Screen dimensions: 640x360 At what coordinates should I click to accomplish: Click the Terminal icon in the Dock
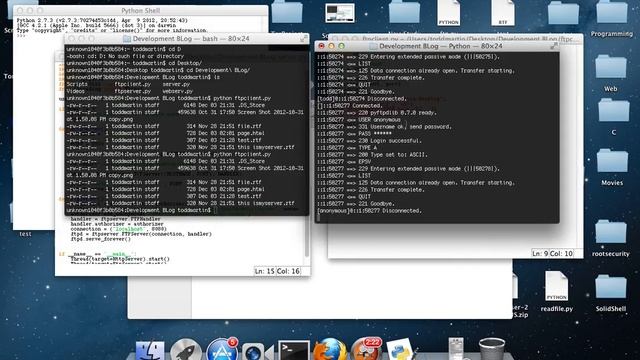[x=294, y=350]
